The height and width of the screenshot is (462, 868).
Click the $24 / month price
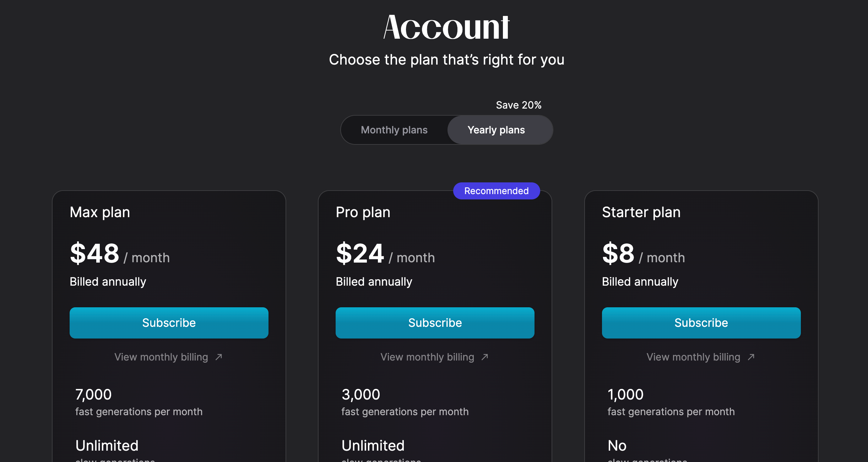coord(385,254)
